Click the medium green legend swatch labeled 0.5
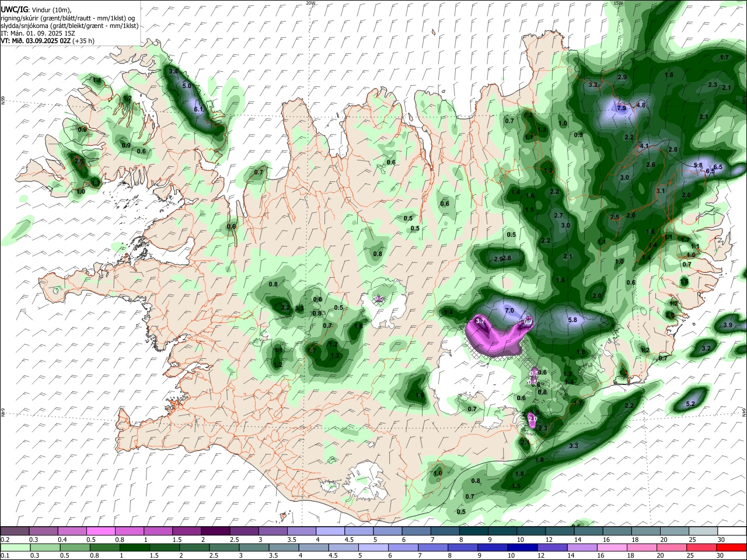The width and height of the screenshot is (747, 560). 75,547
